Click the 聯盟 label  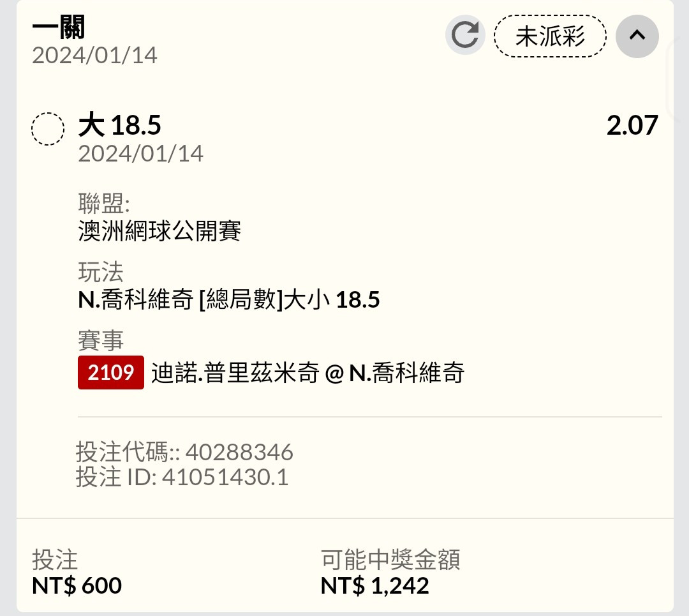(x=104, y=203)
